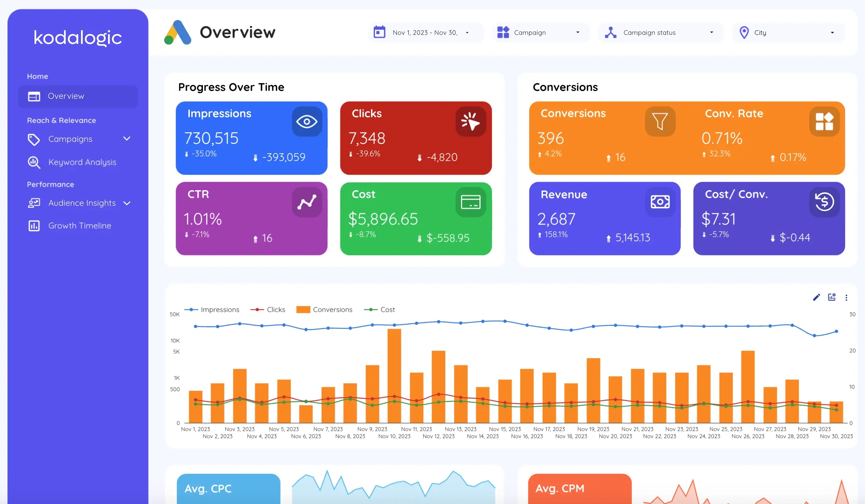Click the cursor-click icon on Clicks card
865x504 pixels.
click(x=471, y=122)
